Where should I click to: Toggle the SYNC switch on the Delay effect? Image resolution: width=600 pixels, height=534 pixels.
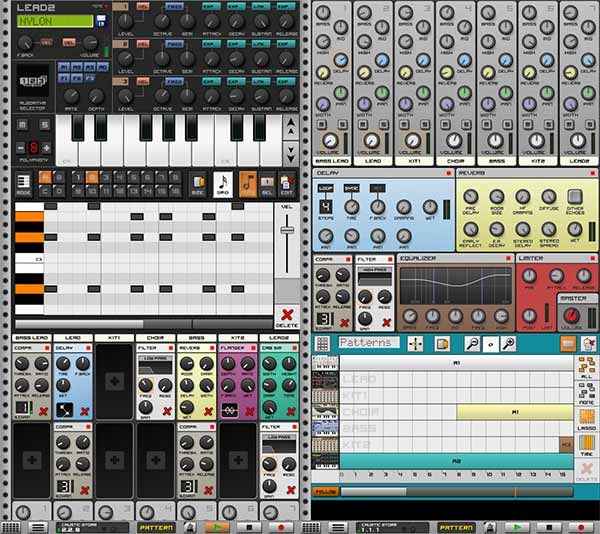coord(351,188)
